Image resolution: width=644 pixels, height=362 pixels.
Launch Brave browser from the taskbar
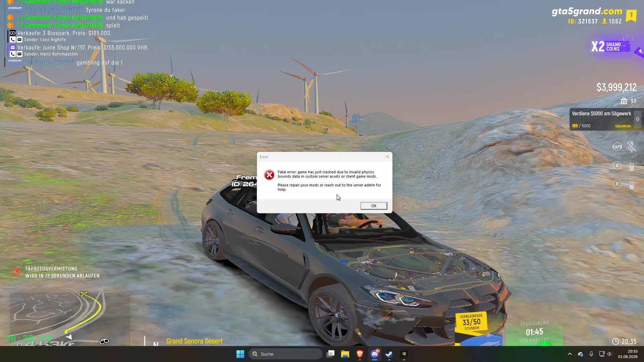(360, 354)
